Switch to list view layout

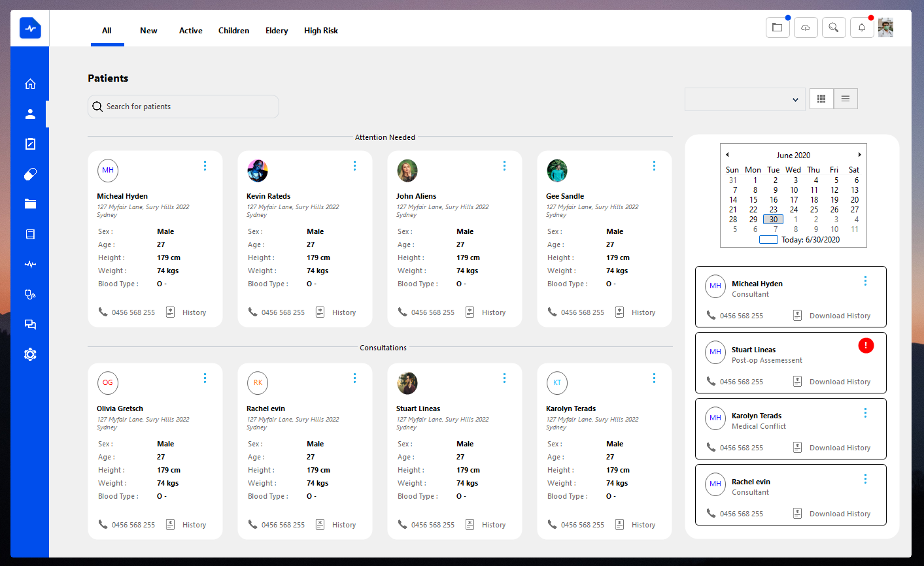pyautogui.click(x=846, y=98)
